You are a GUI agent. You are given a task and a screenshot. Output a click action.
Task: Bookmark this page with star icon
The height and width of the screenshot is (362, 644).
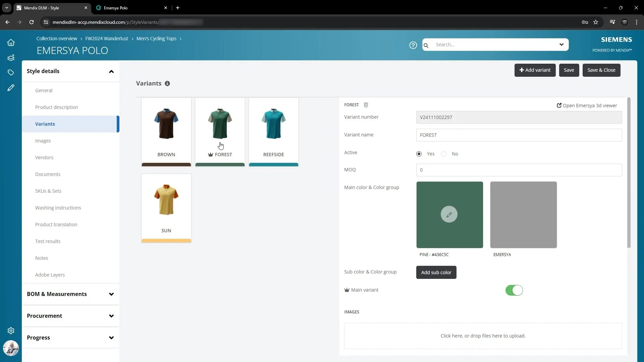point(596,22)
